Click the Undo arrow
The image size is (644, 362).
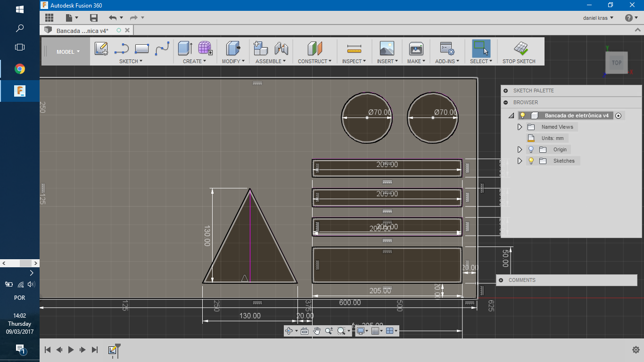pos(113,18)
